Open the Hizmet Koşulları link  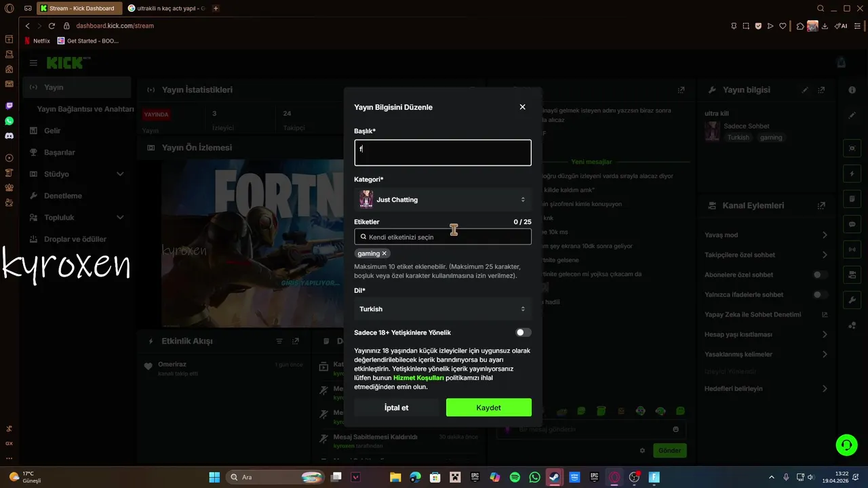tap(418, 378)
